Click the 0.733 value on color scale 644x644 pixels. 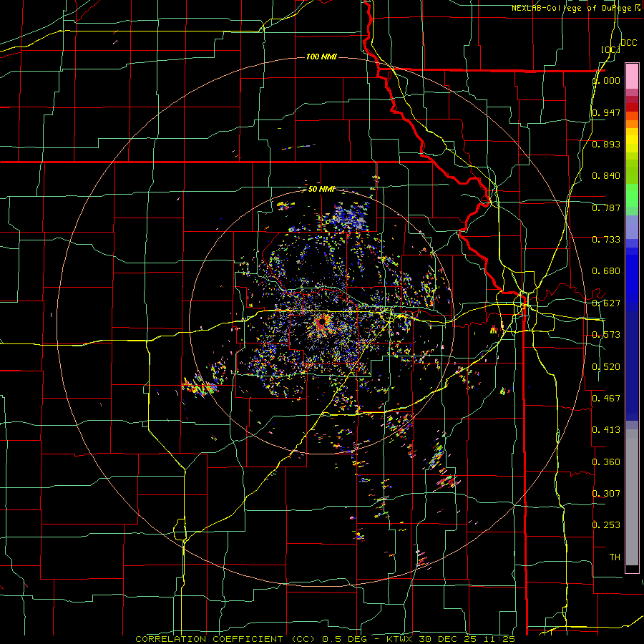click(606, 240)
